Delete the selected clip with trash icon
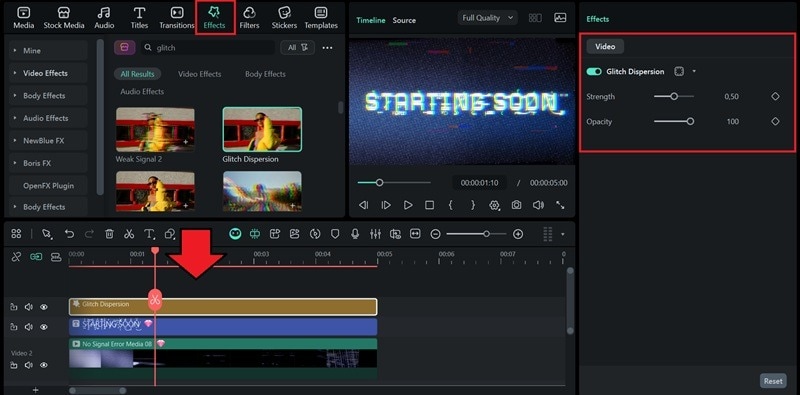800x395 pixels. (x=109, y=234)
